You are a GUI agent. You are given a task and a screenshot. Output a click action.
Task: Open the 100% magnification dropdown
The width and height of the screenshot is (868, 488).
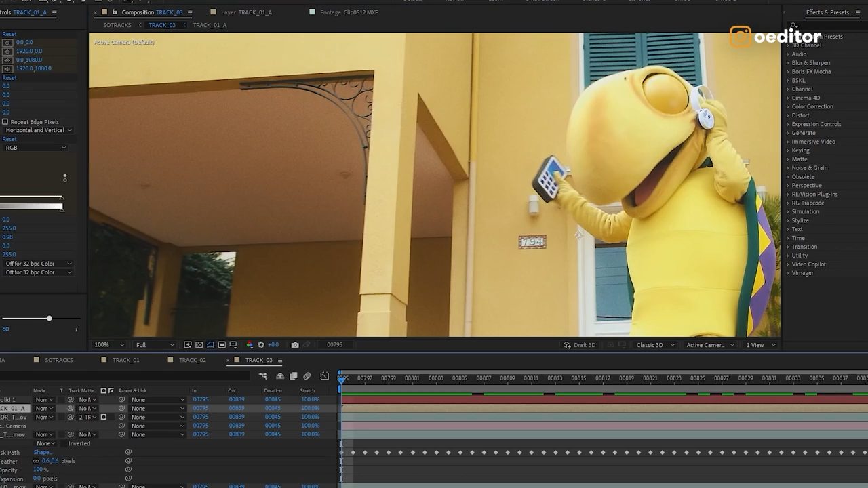pyautogui.click(x=108, y=345)
